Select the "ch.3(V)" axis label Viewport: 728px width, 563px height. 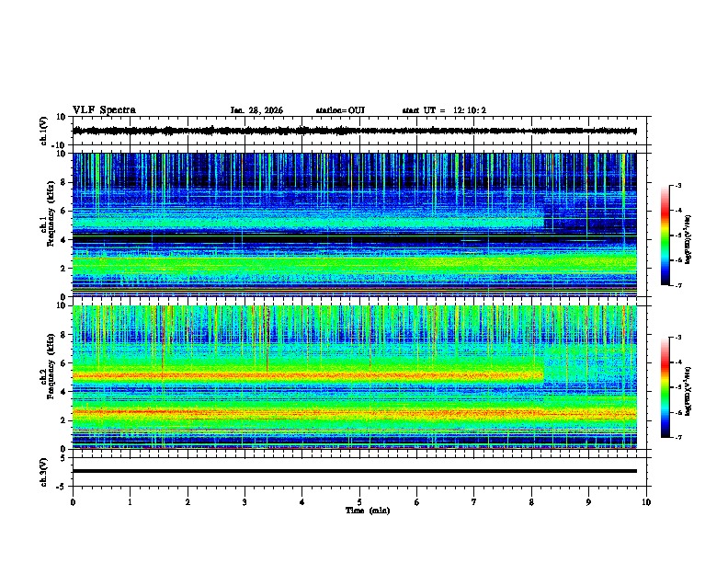point(44,472)
